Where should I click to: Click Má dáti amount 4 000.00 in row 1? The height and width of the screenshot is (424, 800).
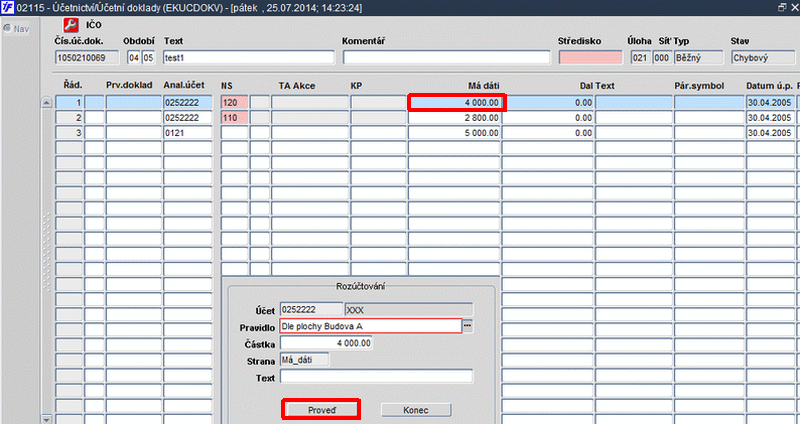[456, 103]
